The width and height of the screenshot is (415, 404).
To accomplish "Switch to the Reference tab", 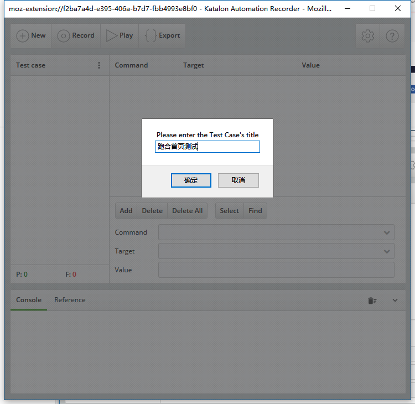I will coord(70,300).
